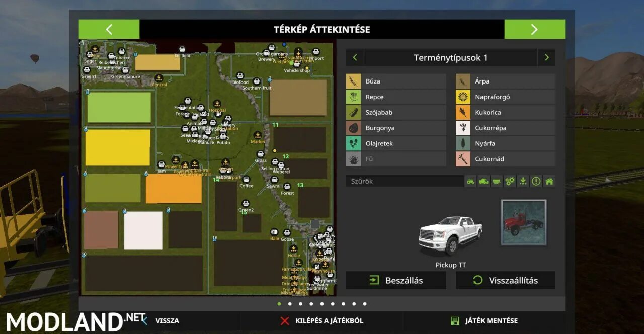644x334 pixels.
Task: Toggle the unloading points filter icon
Action: pyautogui.click(x=523, y=182)
